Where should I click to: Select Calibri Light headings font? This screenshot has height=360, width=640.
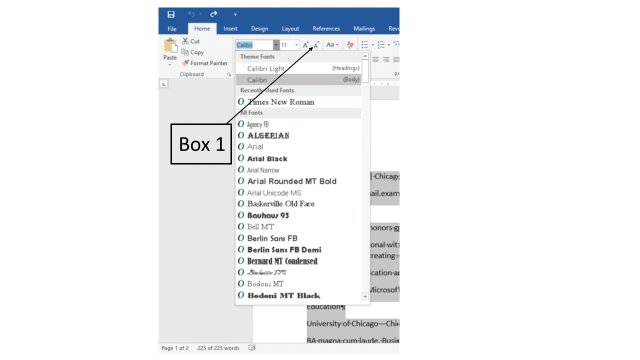[298, 68]
